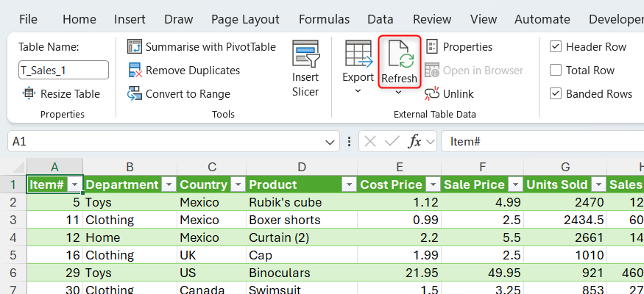Switch to the Insert tab
Image resolution: width=644 pixels, height=294 pixels.
coord(130,19)
